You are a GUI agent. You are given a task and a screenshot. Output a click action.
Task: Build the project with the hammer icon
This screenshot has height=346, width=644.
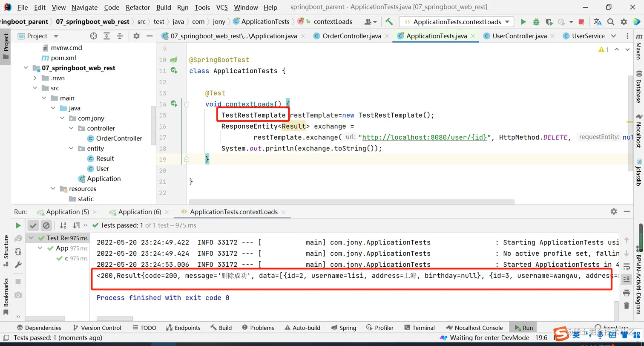pyautogui.click(x=389, y=22)
